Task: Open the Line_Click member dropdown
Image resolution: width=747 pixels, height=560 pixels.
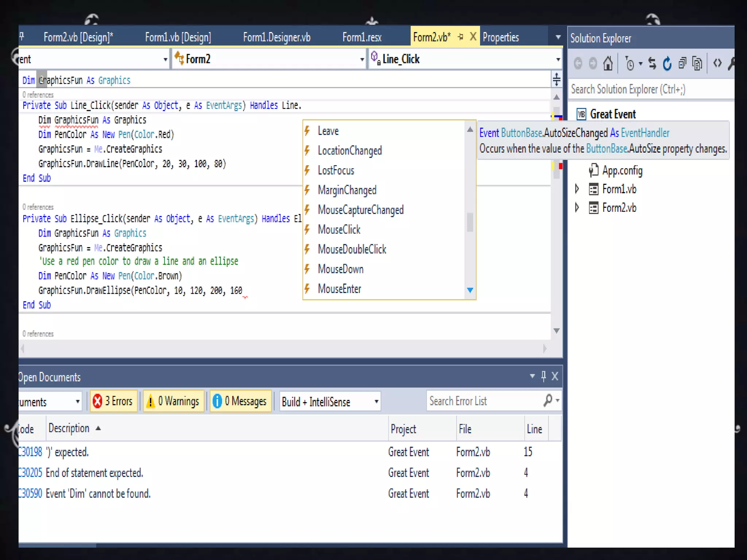Action: 558,59
